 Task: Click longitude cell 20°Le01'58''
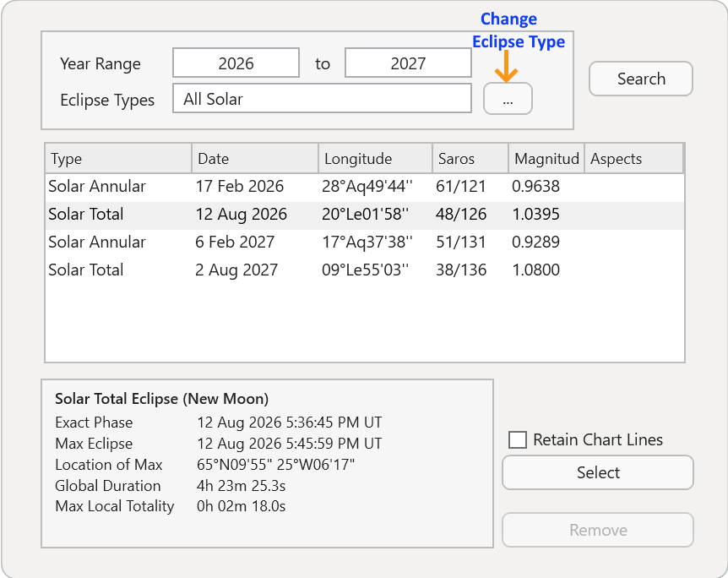coord(366,214)
